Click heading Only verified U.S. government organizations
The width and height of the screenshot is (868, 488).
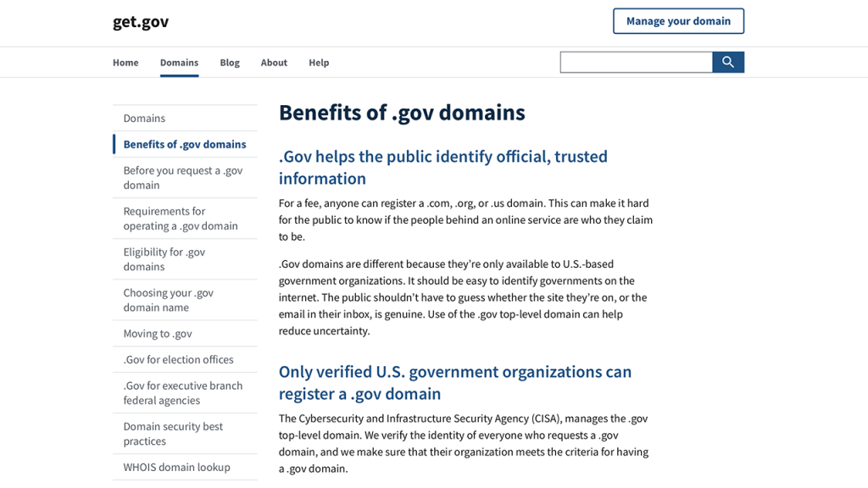455,382
